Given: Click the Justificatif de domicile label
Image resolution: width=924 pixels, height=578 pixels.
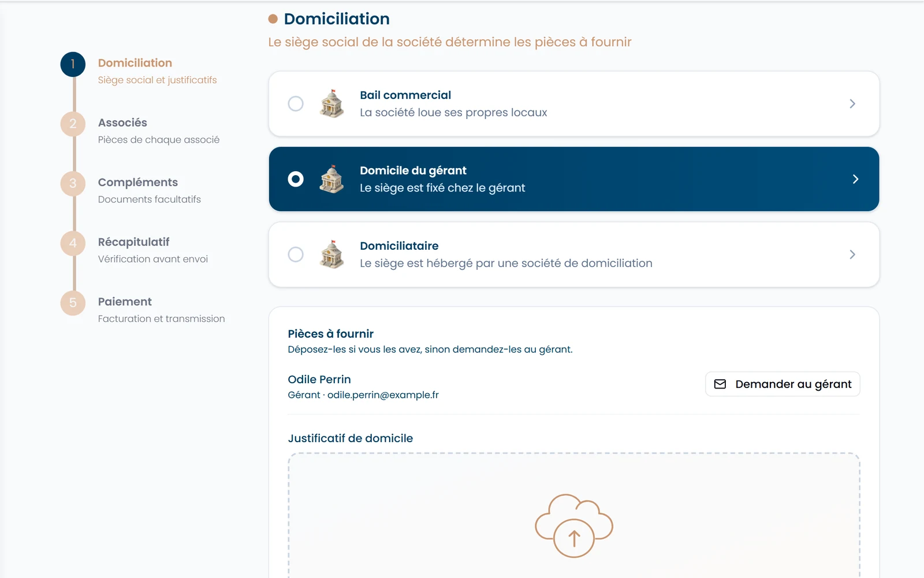Looking at the screenshot, I should click(351, 438).
